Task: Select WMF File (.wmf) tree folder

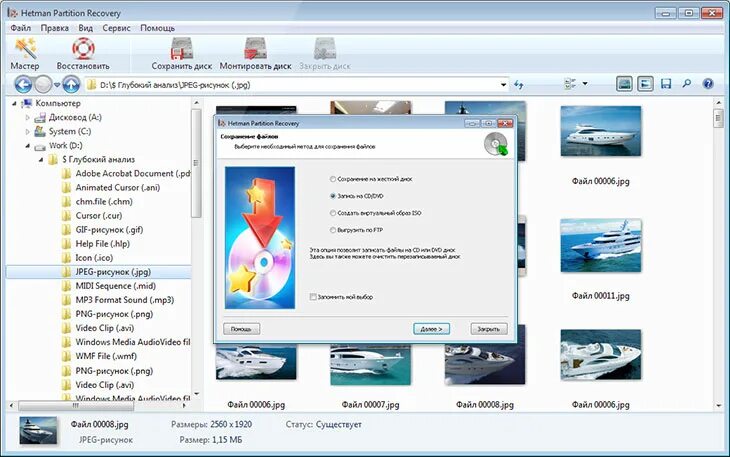Action: (106, 356)
